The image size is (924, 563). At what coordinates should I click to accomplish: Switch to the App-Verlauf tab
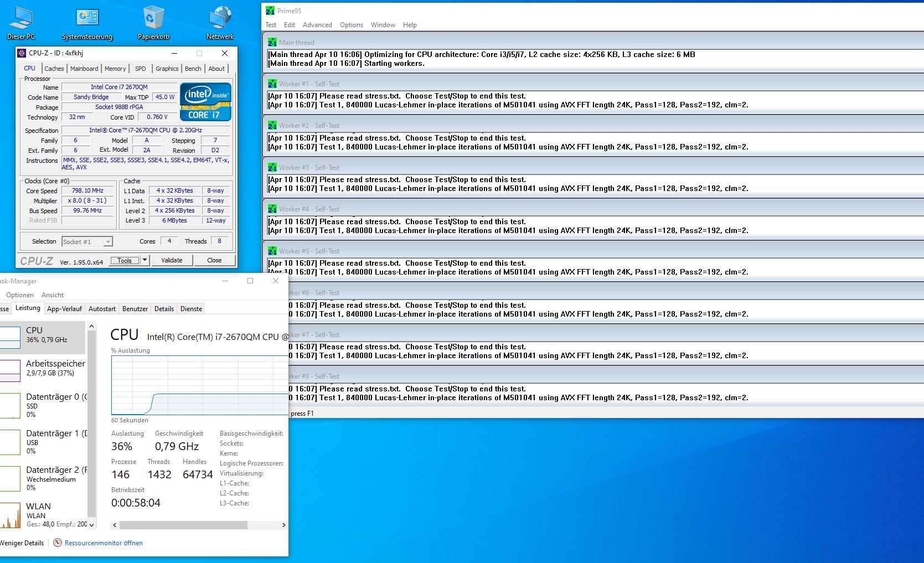pyautogui.click(x=64, y=309)
